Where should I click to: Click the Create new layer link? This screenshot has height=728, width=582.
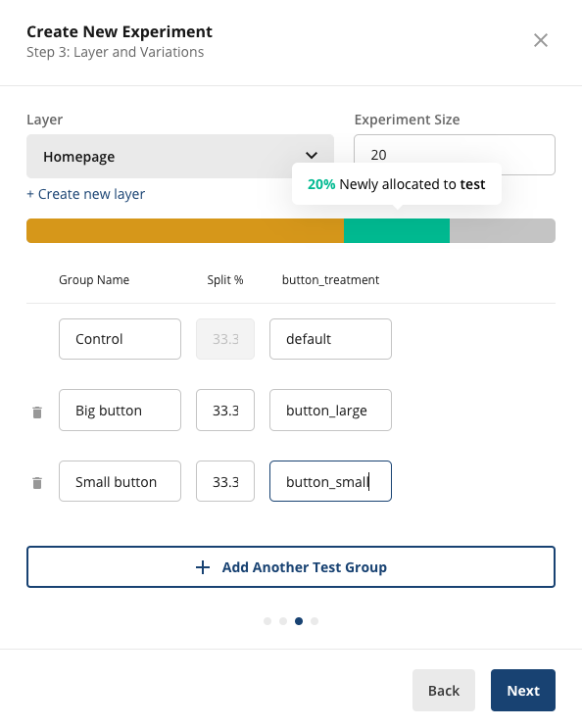(86, 194)
